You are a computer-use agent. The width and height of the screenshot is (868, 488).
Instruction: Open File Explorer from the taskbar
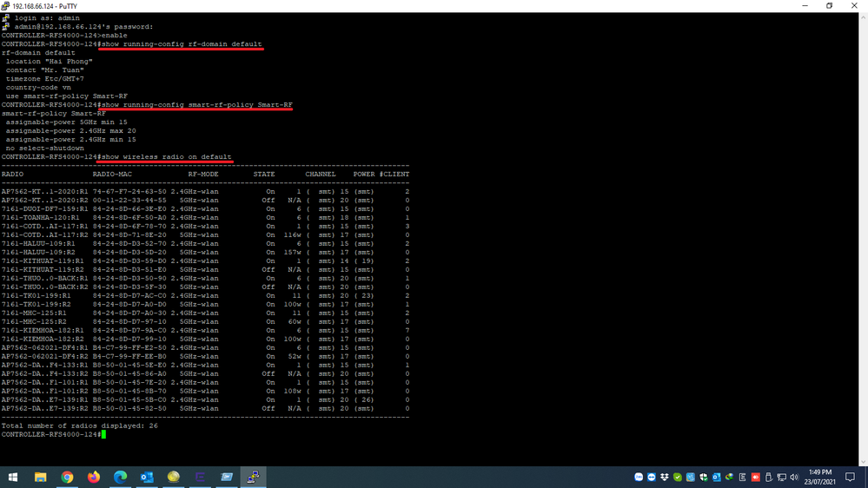41,477
